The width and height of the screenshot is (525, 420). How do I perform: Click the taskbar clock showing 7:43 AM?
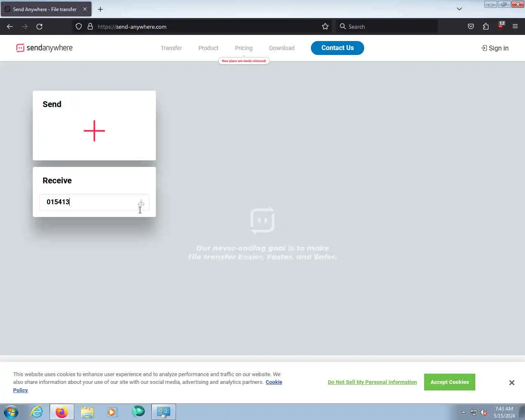(504, 412)
